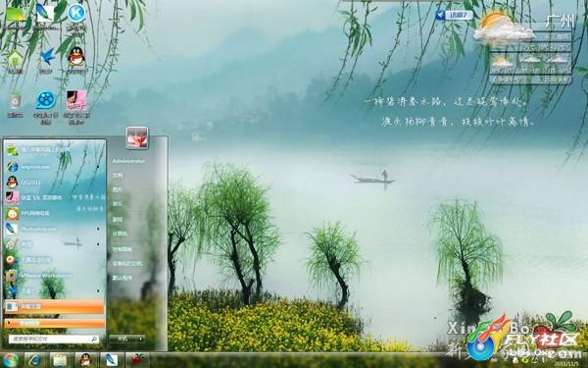The width and height of the screenshot is (588, 368).
Task: Open the red apple taskbar icon
Action: tap(137, 360)
